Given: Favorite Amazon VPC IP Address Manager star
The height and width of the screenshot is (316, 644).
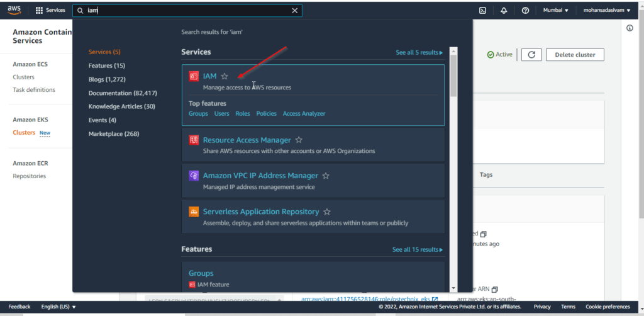Looking at the screenshot, I should 326,176.
